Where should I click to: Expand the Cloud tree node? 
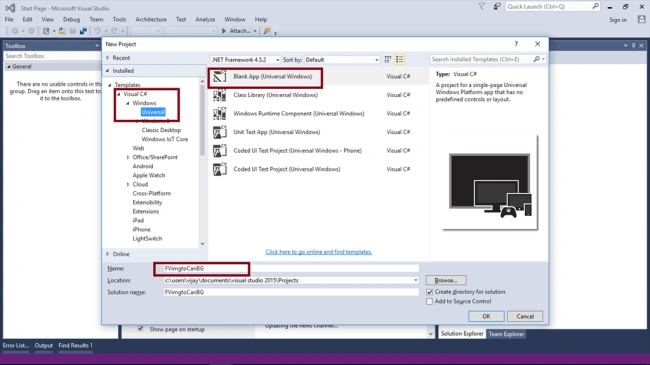click(128, 184)
